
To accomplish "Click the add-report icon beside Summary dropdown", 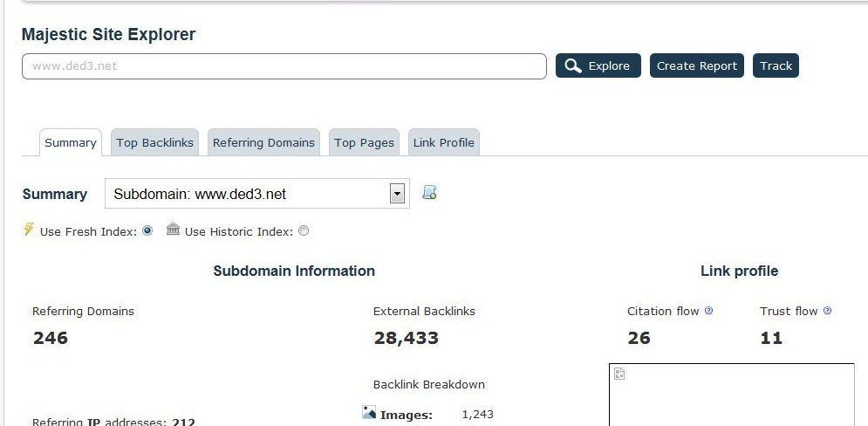I will (429, 192).
